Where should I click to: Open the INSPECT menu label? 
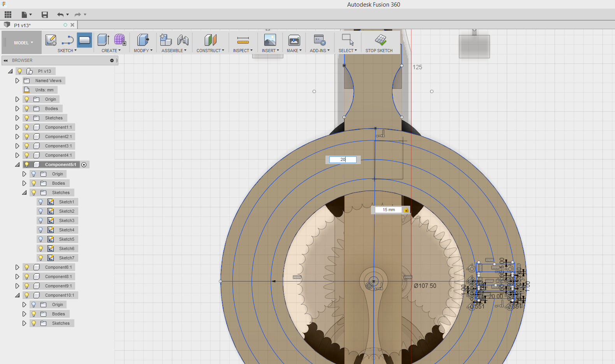[x=243, y=51]
